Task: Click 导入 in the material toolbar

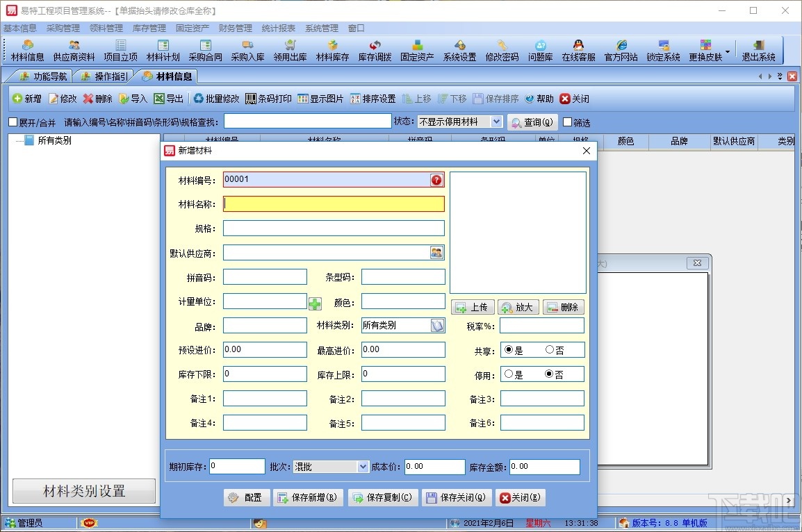Action: tap(133, 99)
